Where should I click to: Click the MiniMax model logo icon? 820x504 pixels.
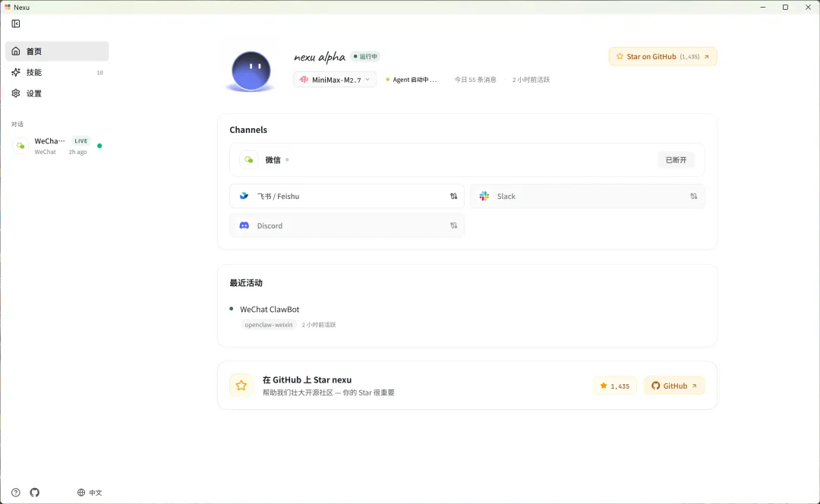(x=304, y=80)
